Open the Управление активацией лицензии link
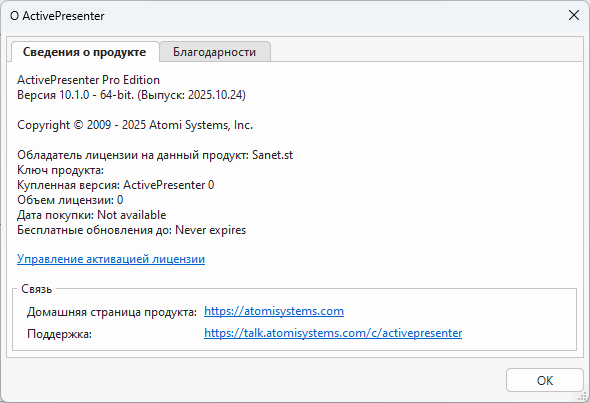Image resolution: width=590 pixels, height=403 pixels. point(111,259)
